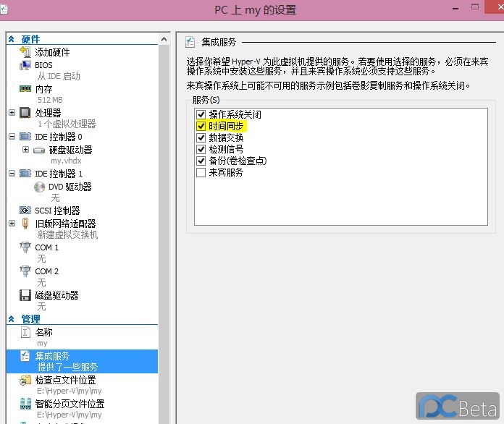Image resolution: width=504 pixels, height=424 pixels.
Task: Enable the 来宾服务 checkbox
Action: pyautogui.click(x=201, y=172)
